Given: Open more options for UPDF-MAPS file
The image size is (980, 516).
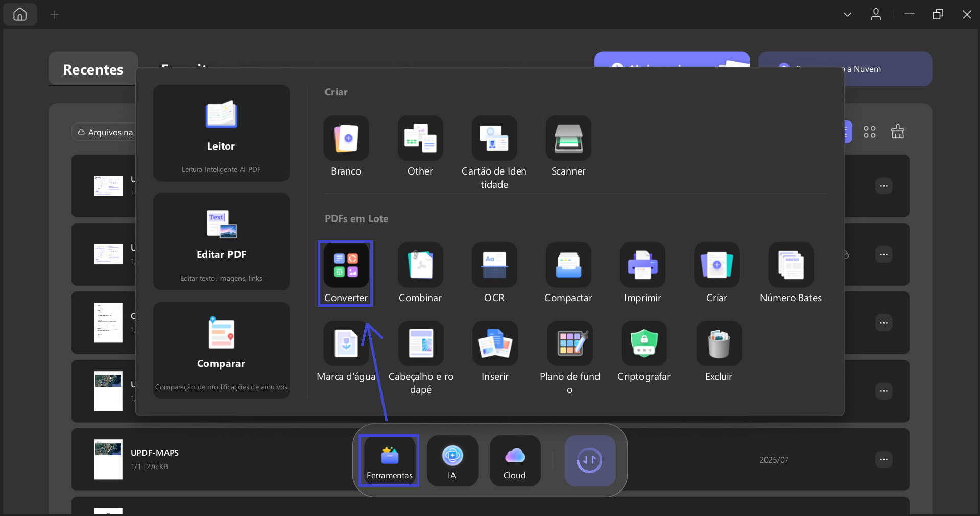Looking at the screenshot, I should [883, 459].
